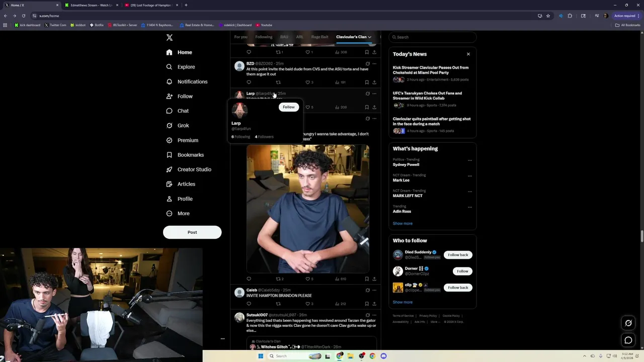Screen dimensions: 644x362
Task: Open more options on Larp's post
Action: pos(374,94)
